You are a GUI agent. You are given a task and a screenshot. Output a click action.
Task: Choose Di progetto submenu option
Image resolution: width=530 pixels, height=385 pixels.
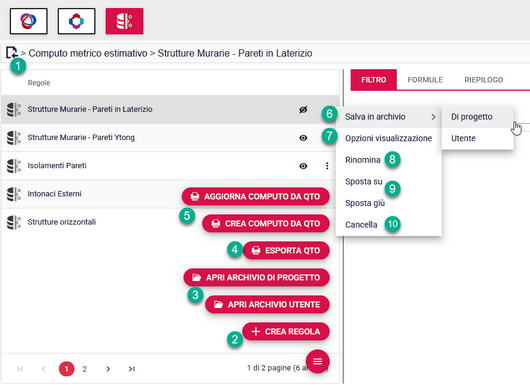click(478, 117)
